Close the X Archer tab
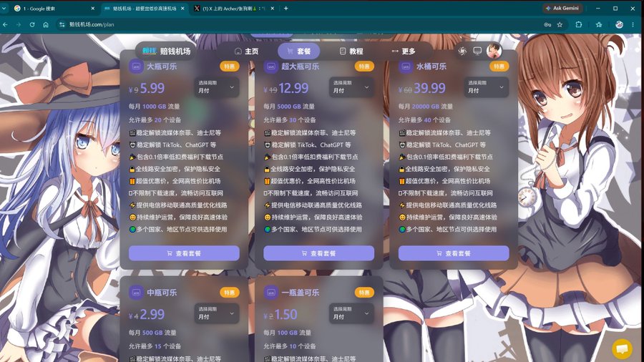Screen dimensions: 644x362 [x=272, y=8]
